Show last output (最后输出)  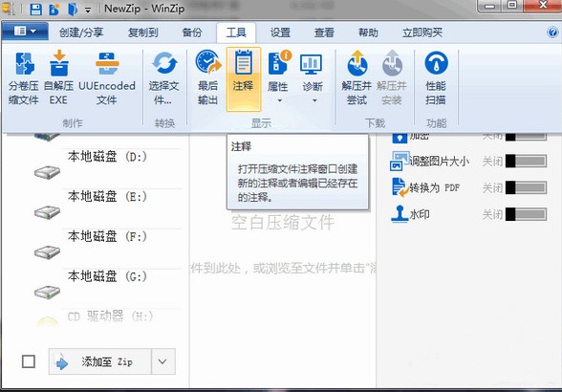(x=208, y=78)
